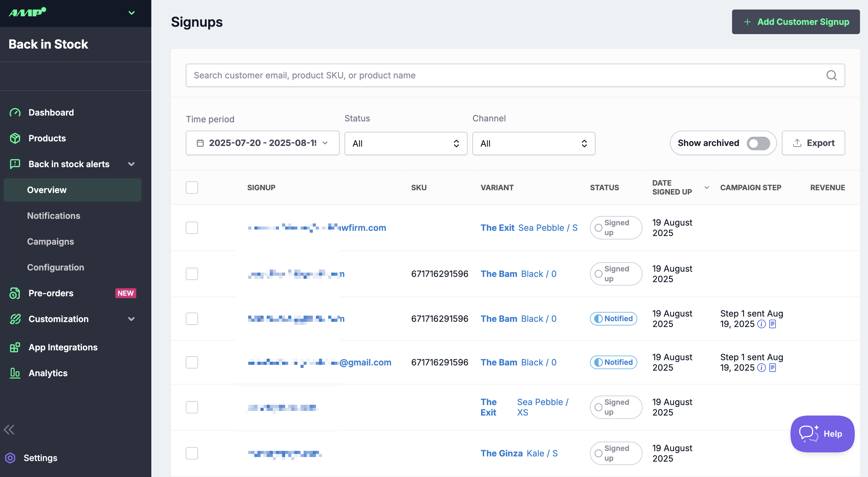
Task: Open the Time period date range dropdown
Action: point(262,143)
